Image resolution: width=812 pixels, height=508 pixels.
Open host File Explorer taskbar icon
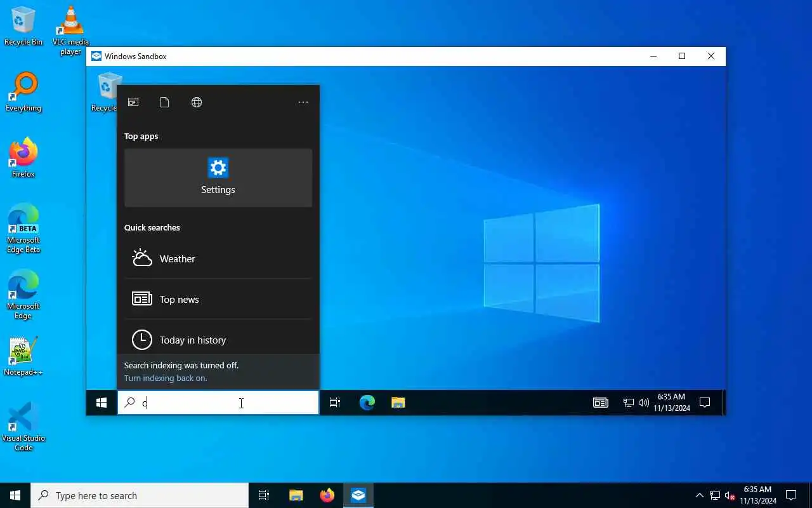[296, 495]
